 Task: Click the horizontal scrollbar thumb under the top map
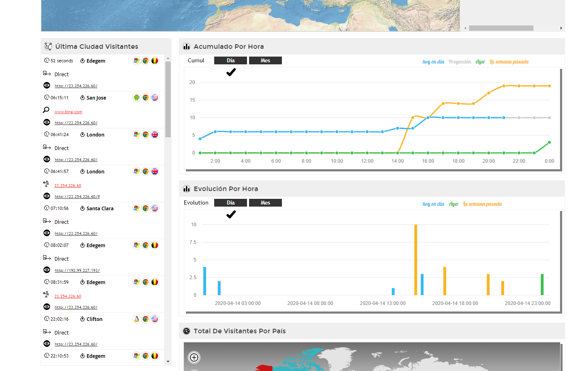click(501, 28)
